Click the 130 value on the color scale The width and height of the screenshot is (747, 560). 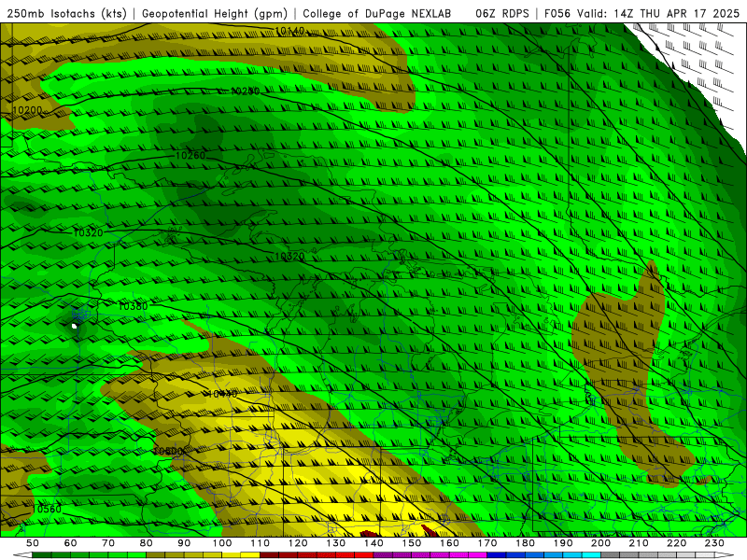(x=335, y=543)
